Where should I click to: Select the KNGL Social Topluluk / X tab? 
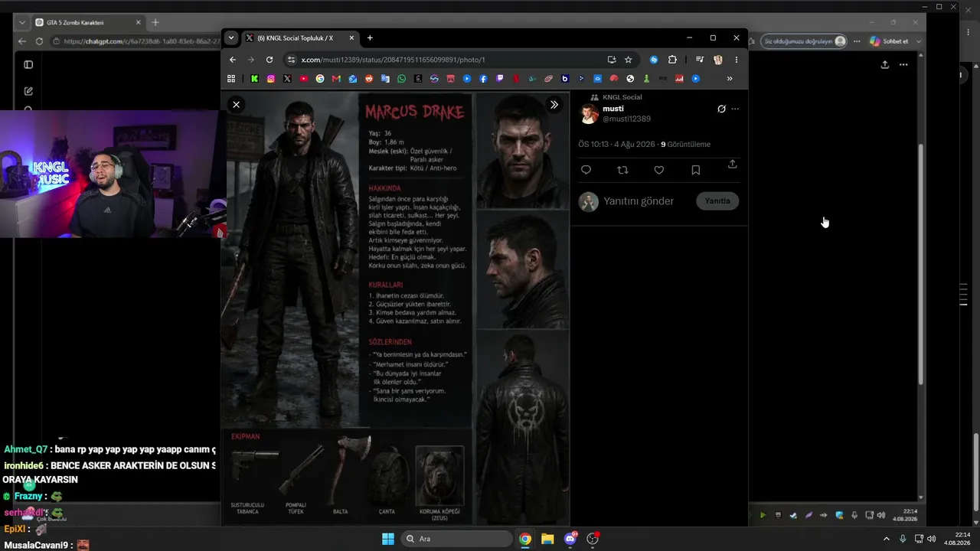click(301, 37)
